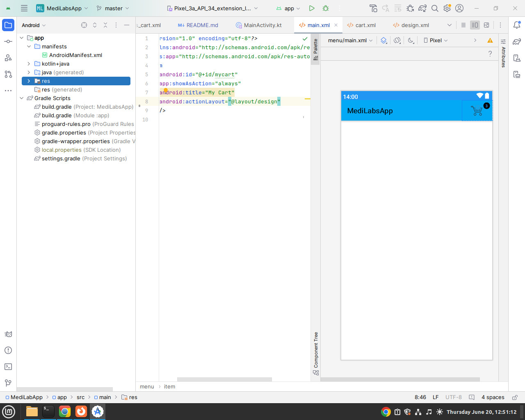This screenshot has height=420, width=525.
Task: Close the main.xml tab
Action: coord(336,25)
